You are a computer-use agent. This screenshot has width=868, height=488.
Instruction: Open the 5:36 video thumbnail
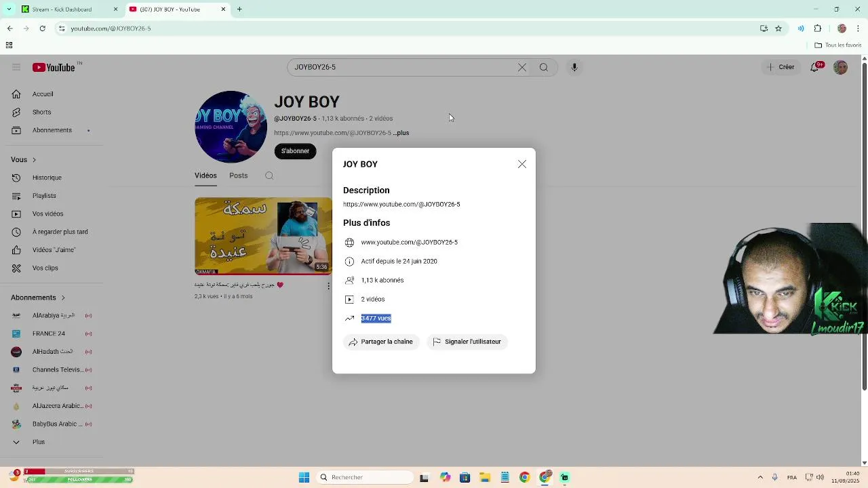coord(263,236)
